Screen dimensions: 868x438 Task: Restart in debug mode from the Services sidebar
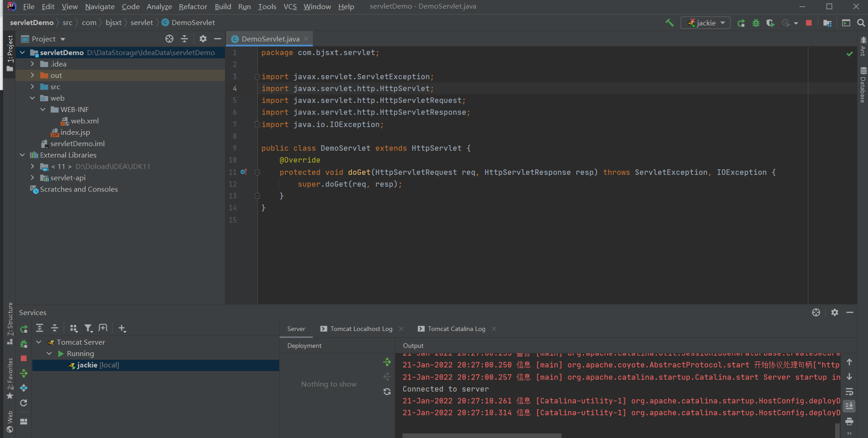click(24, 344)
